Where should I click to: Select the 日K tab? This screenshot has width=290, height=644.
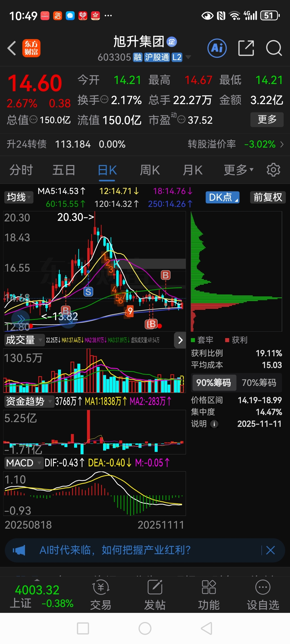(x=107, y=170)
